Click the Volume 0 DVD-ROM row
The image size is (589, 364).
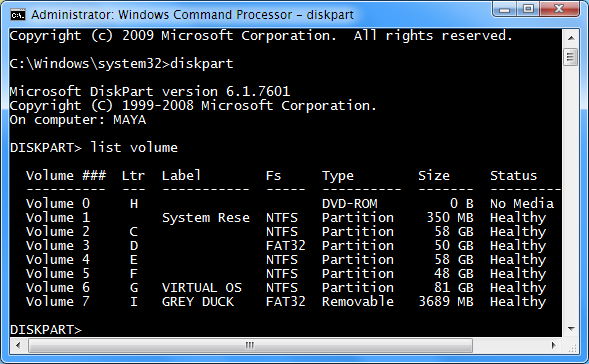click(290, 204)
